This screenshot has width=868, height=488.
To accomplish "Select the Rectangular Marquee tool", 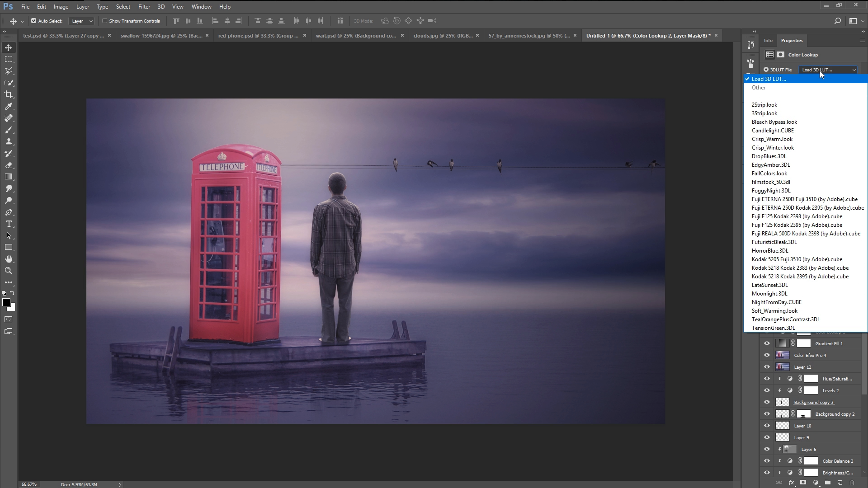I will click(x=9, y=59).
